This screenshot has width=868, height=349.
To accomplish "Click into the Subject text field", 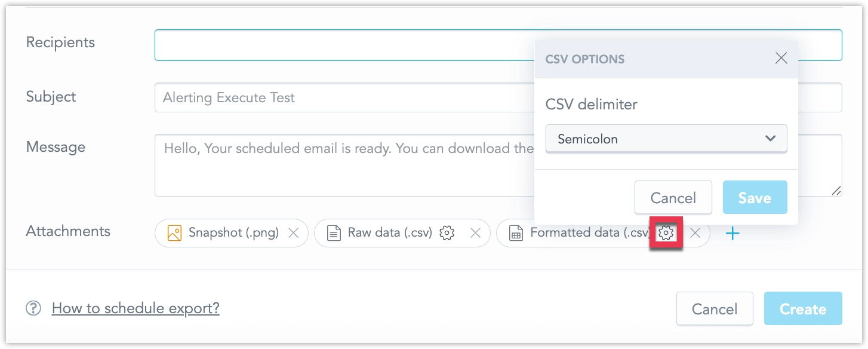I will click(340, 97).
